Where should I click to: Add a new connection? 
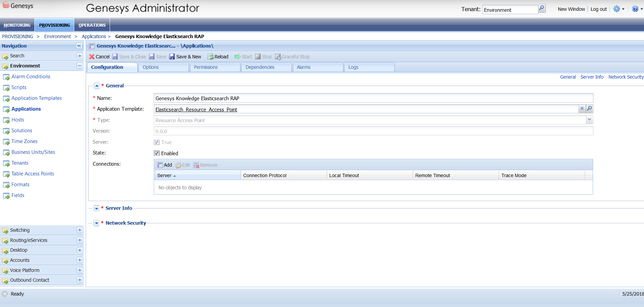coord(164,165)
